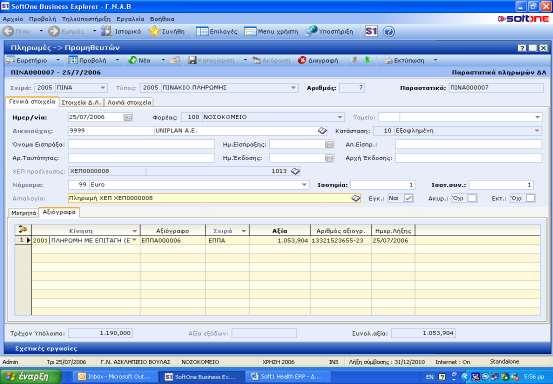This screenshot has height=384, width=553.
Task: Open calendar picker for Ημ.Έκδοσης
Action: [329, 158]
